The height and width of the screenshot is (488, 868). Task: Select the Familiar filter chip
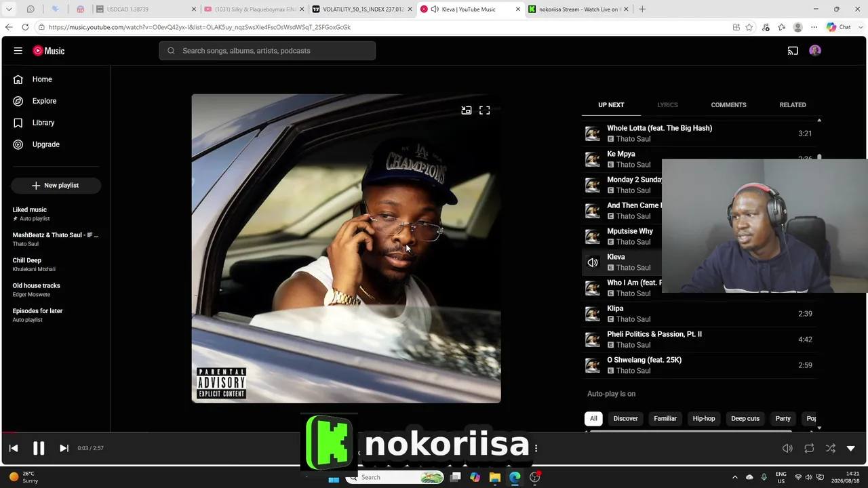(x=665, y=419)
